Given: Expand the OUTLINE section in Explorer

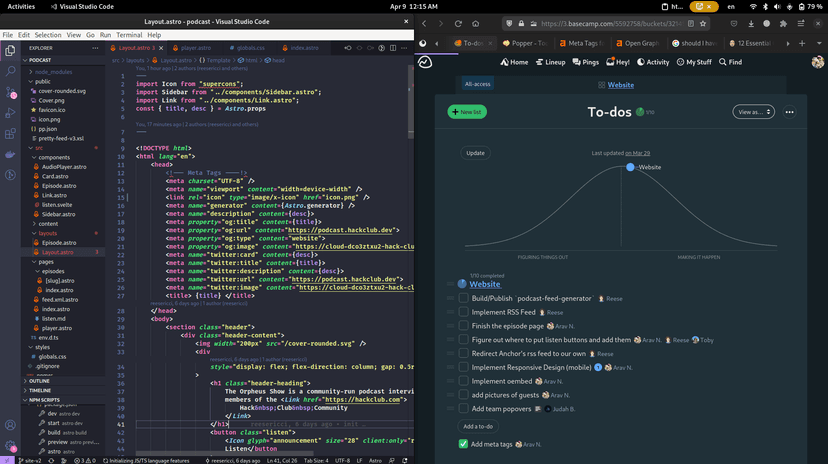Looking at the screenshot, I should [40, 380].
